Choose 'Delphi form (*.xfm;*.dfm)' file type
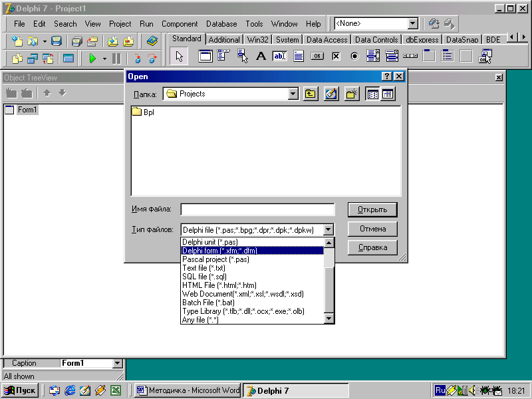The width and height of the screenshot is (532, 399). coord(253,251)
